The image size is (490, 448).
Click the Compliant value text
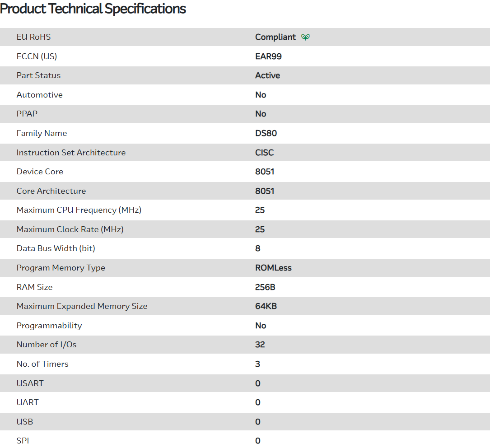point(275,37)
